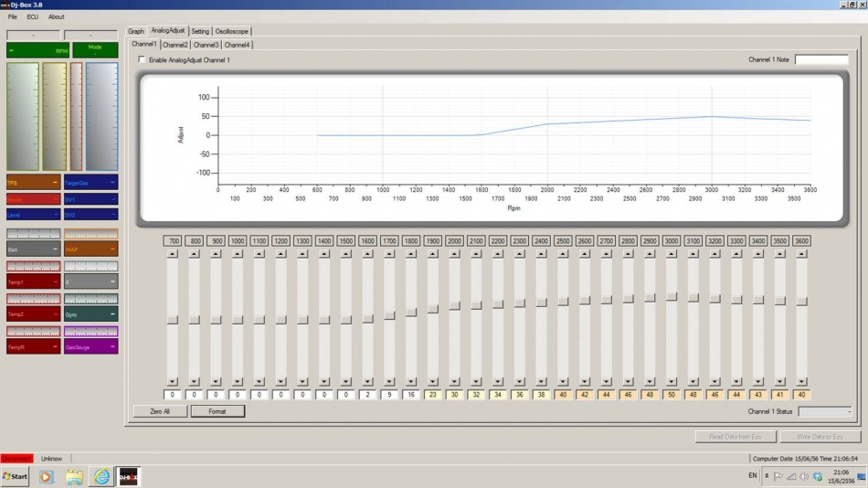Click down arrow of 700 rpm slider
Screen dimensions: 868x488
173,382
